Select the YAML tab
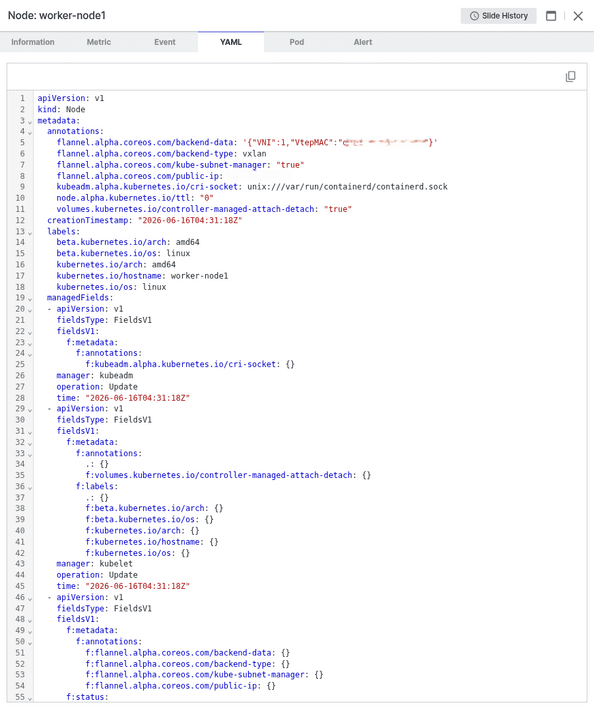This screenshot has width=594, height=713. coord(231,42)
